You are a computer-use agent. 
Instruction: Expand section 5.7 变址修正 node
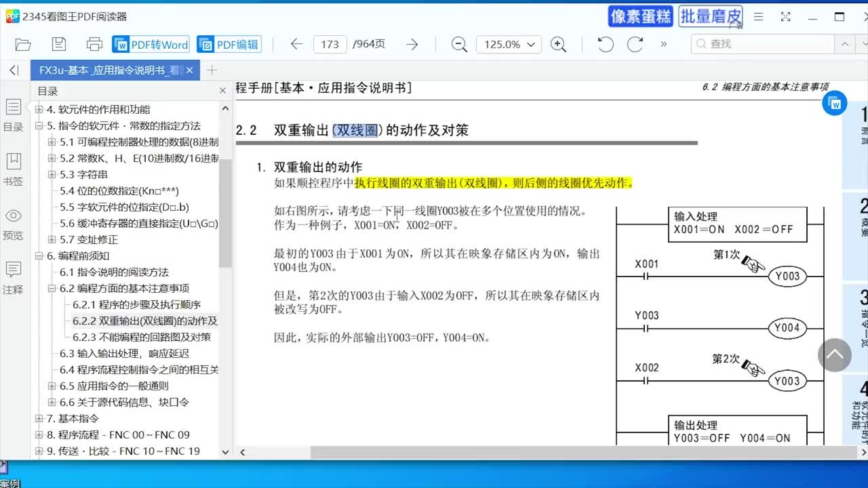[x=52, y=240]
